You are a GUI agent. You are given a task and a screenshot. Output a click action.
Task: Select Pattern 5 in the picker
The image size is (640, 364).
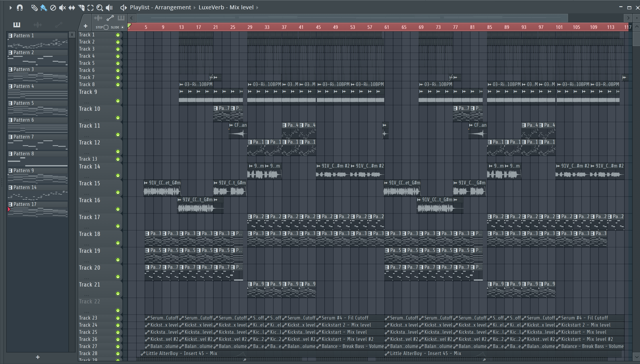tap(38, 108)
